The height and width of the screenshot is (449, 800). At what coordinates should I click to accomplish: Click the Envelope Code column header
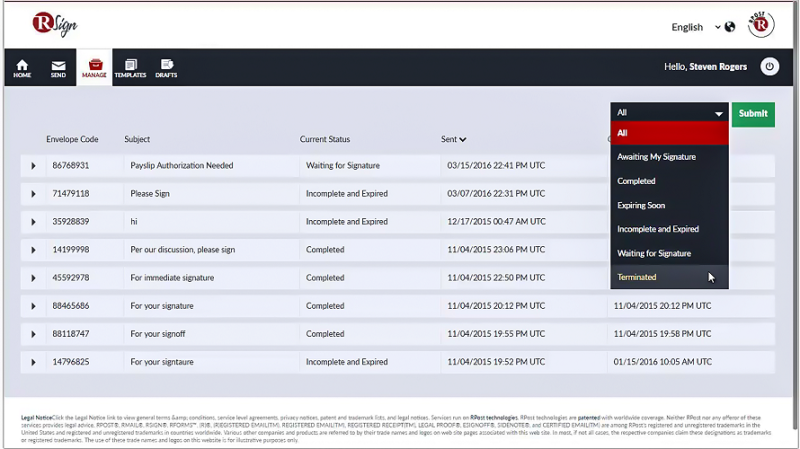pos(72,139)
